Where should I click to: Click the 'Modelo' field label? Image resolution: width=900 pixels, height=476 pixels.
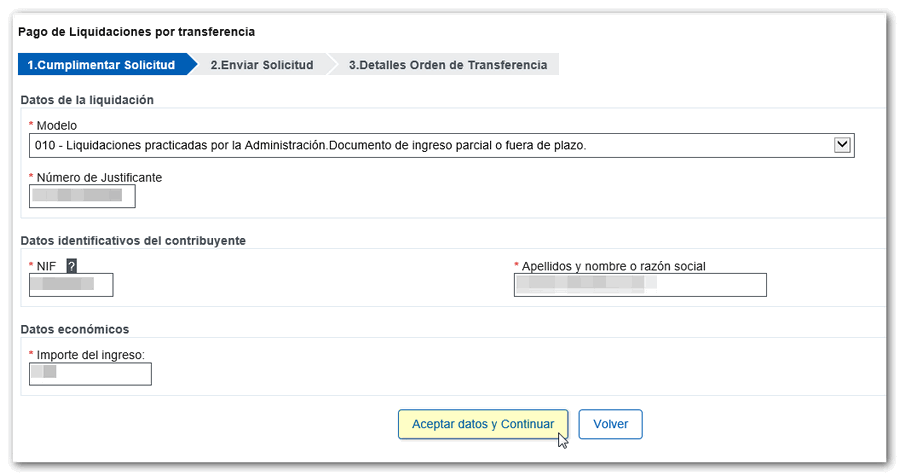(x=56, y=126)
